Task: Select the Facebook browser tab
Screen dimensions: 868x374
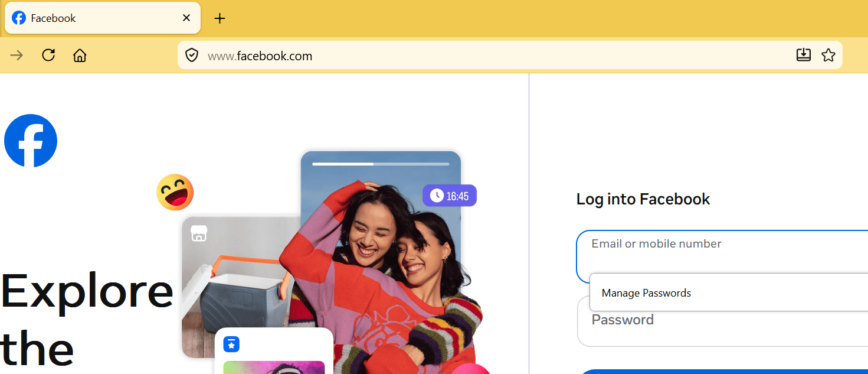Action: click(103, 18)
